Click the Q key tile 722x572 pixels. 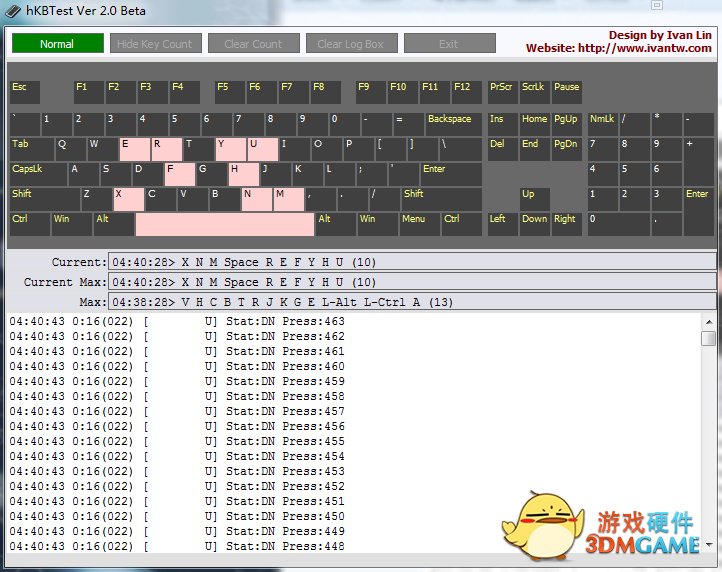(70, 149)
